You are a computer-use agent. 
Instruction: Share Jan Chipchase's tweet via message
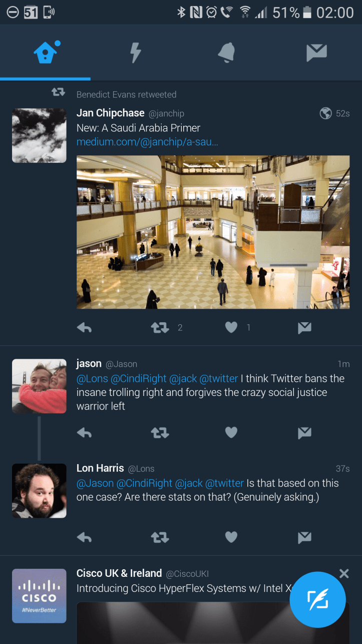coord(304,328)
